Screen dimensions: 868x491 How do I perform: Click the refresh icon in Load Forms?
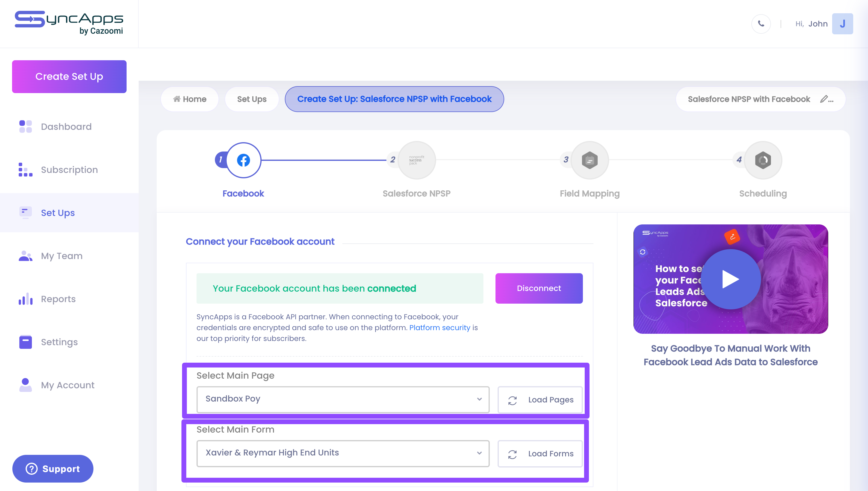tap(512, 454)
